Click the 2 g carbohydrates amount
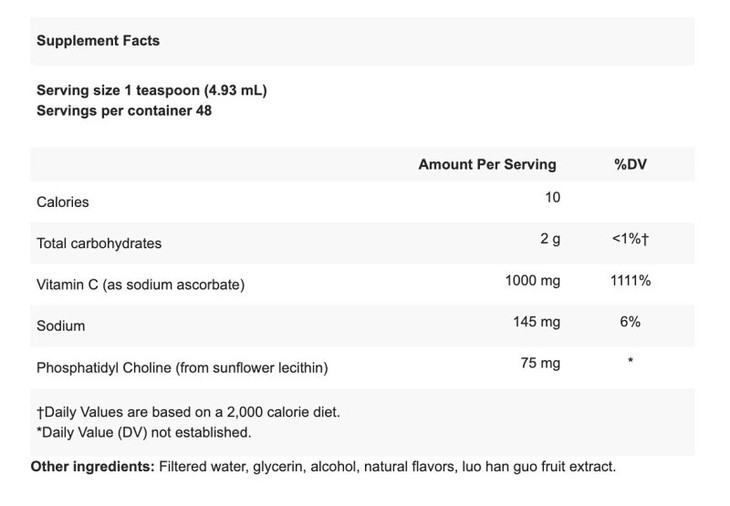Viewport: 730px width, 506px height. click(x=550, y=240)
